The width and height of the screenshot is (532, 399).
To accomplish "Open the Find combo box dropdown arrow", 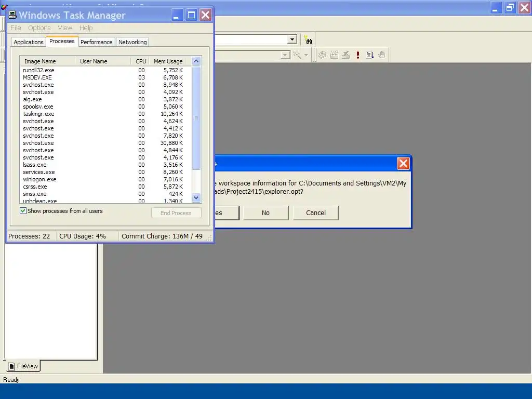I will click(292, 39).
